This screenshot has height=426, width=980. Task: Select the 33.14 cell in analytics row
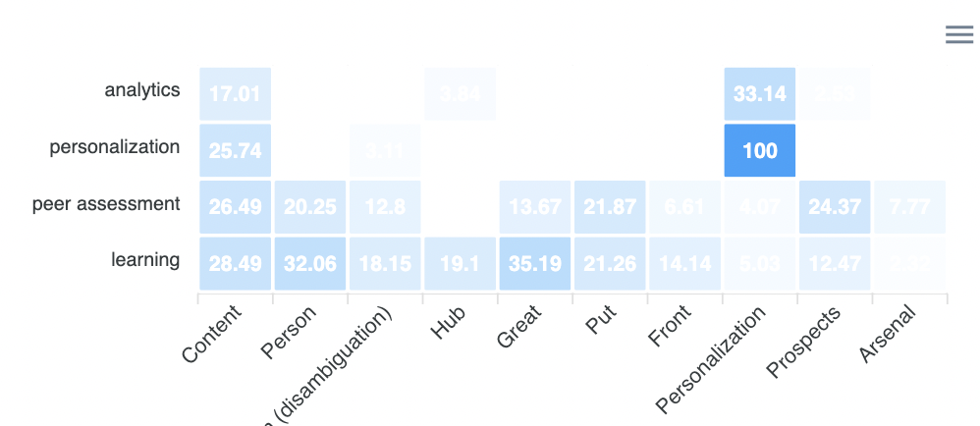coord(760,94)
